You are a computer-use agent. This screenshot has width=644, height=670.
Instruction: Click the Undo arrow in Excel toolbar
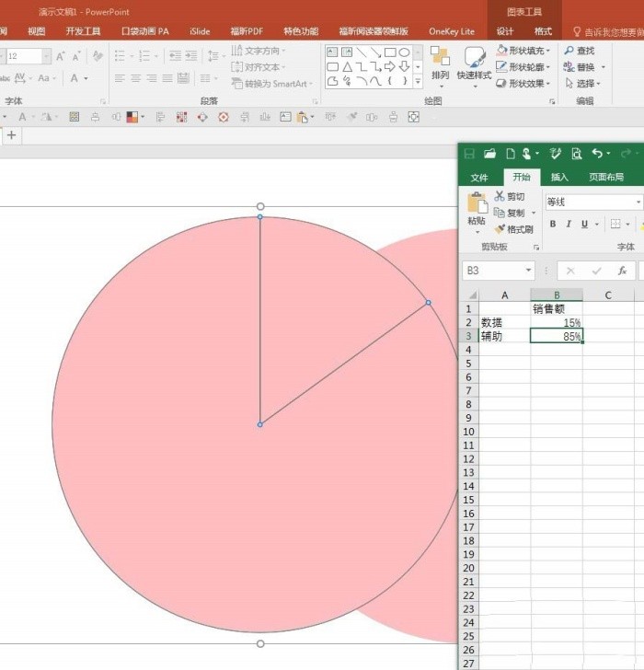point(597,154)
